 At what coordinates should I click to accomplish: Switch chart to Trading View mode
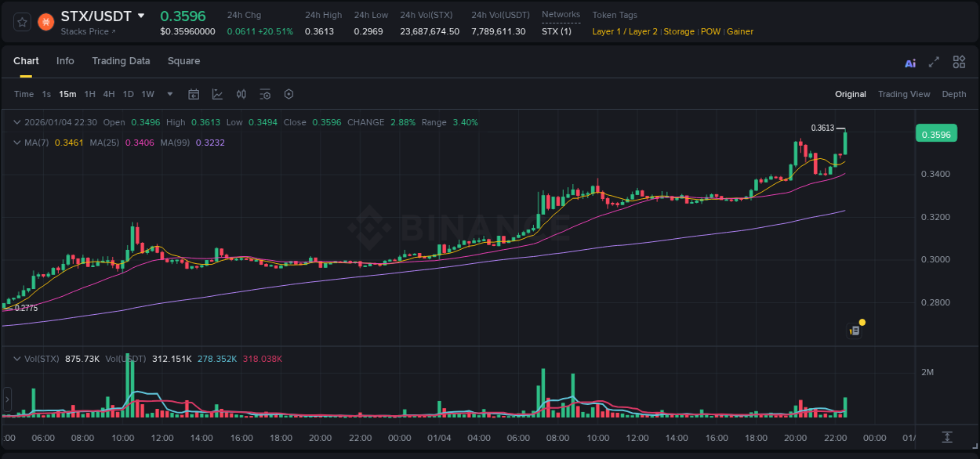[x=904, y=94]
